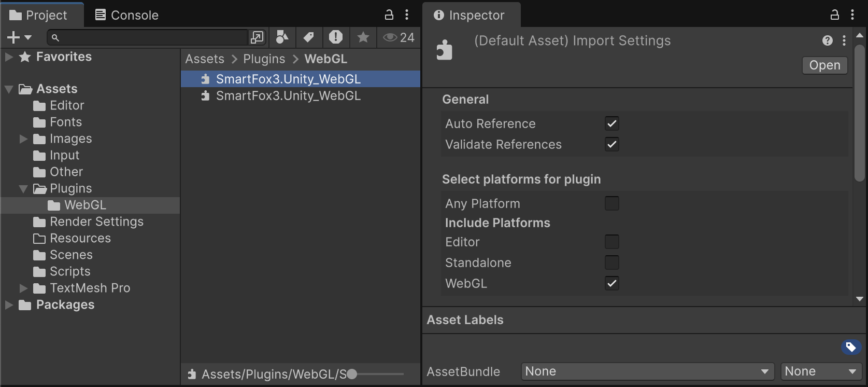Expand the Images folder arrow
Viewport: 868px width, 387px height.
(23, 139)
